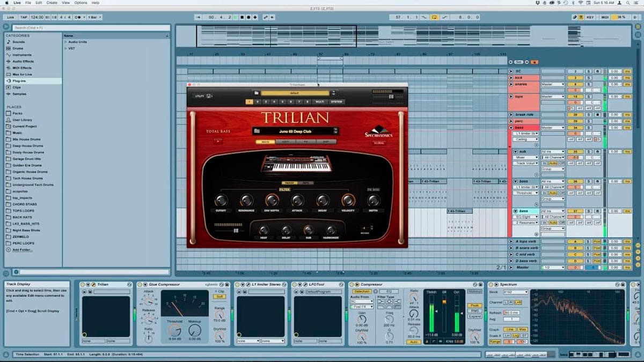Select the EDIT page in Trilian
Image resolution: width=644 pixels, height=362 pixels.
[x=285, y=142]
